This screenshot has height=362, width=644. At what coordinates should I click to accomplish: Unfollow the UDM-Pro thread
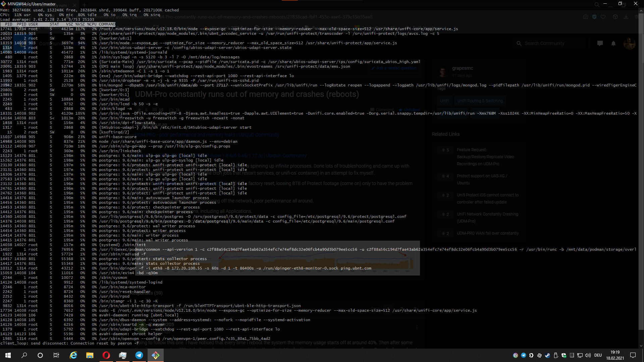click(409, 110)
